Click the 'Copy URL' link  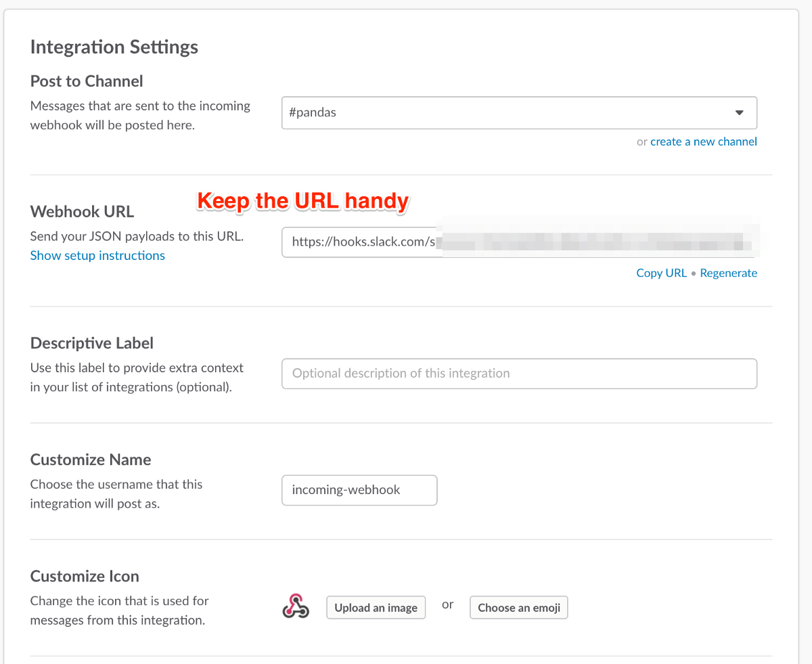(661, 273)
